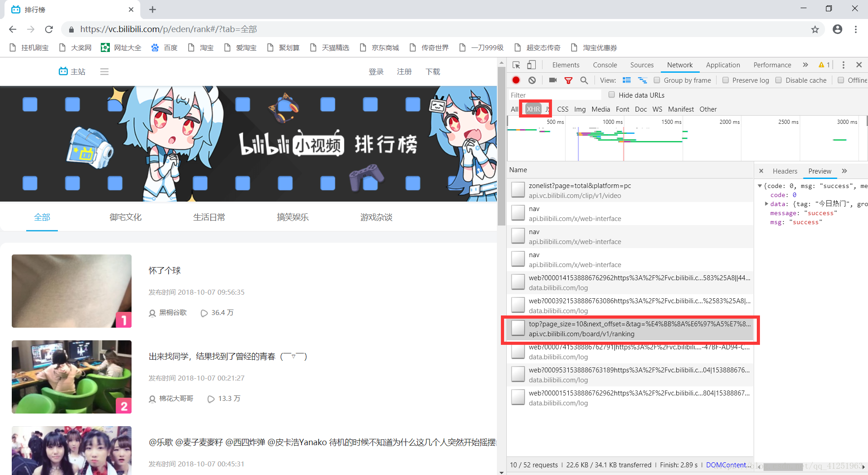Click the DOMContentLoaded status link
Viewport: 868px width, 475px height.
pyautogui.click(x=728, y=465)
